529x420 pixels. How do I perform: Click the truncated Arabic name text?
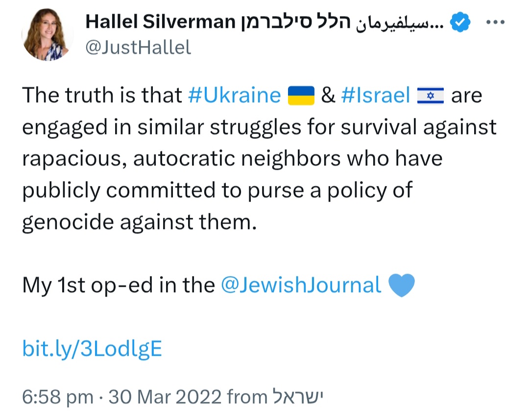pos(403,22)
